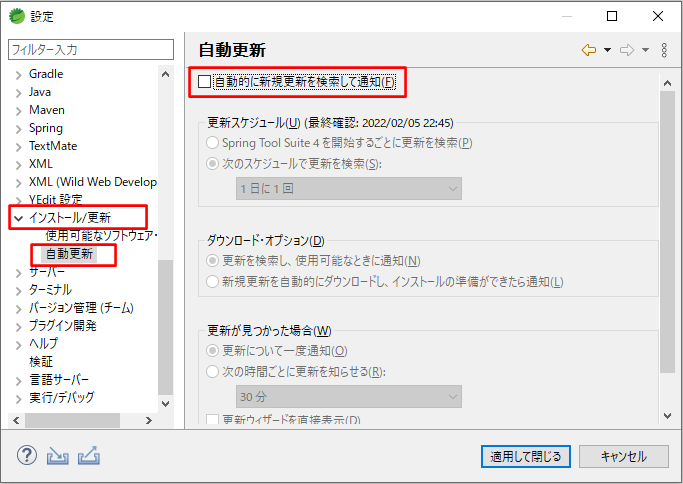
Task: Expand the Java tree node
Action: click(18, 93)
